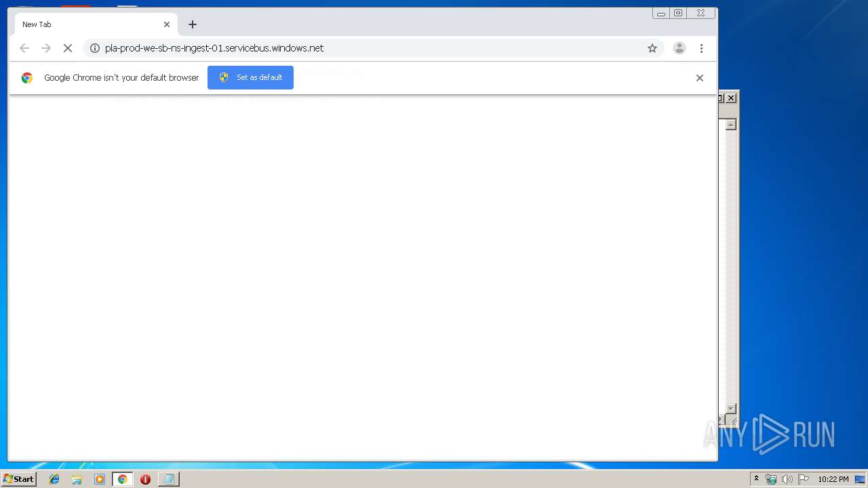Open network tray icon

click(x=771, y=479)
